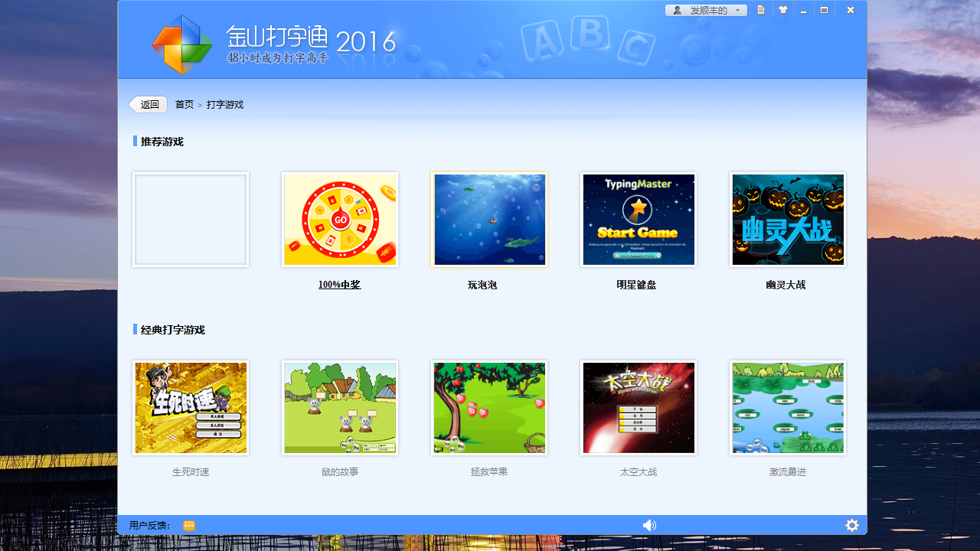Click the user avatar icon
This screenshot has width=980, height=551.
click(677, 10)
